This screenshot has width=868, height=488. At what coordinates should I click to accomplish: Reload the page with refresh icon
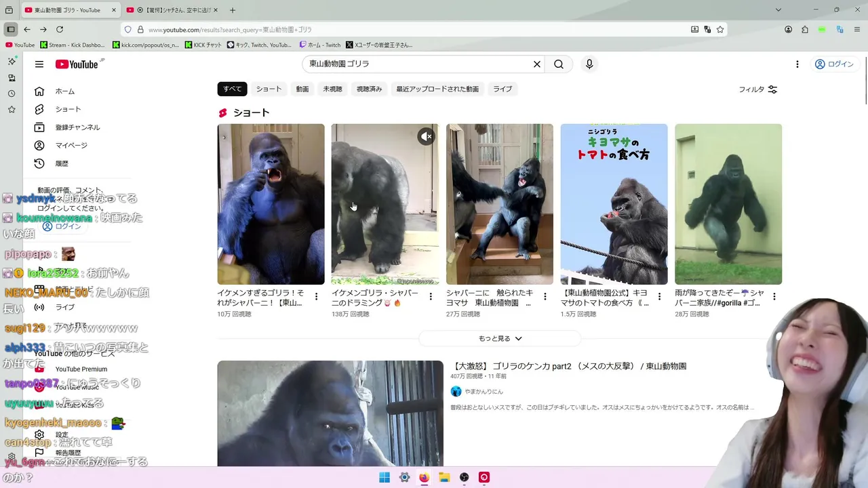click(x=60, y=30)
